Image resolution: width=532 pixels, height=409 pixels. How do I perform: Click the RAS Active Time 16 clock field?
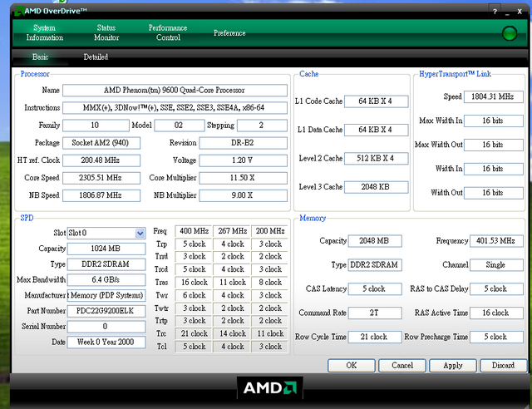496,313
